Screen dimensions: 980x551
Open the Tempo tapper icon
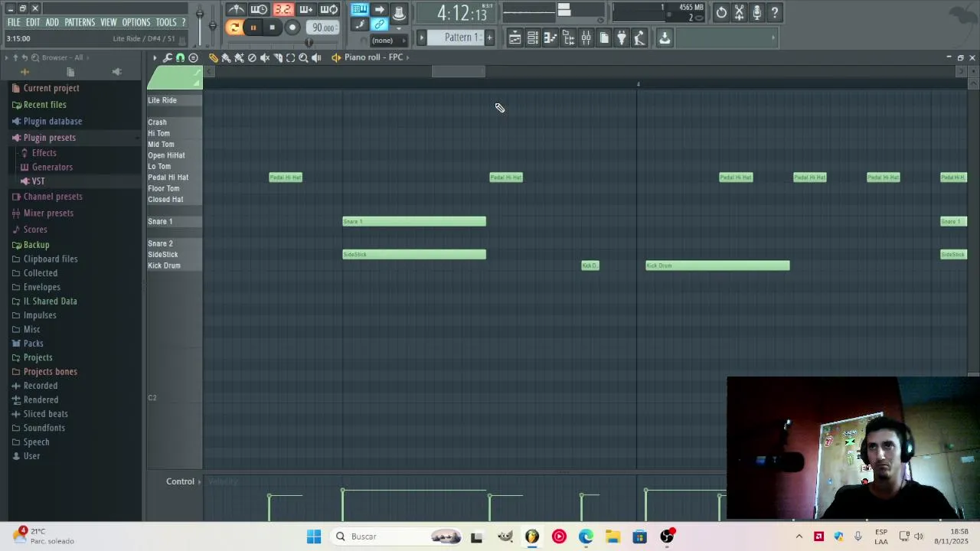(x=639, y=37)
